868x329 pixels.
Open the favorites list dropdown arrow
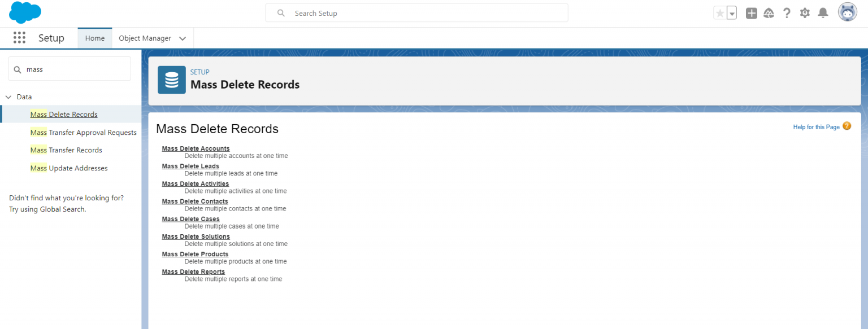click(731, 12)
